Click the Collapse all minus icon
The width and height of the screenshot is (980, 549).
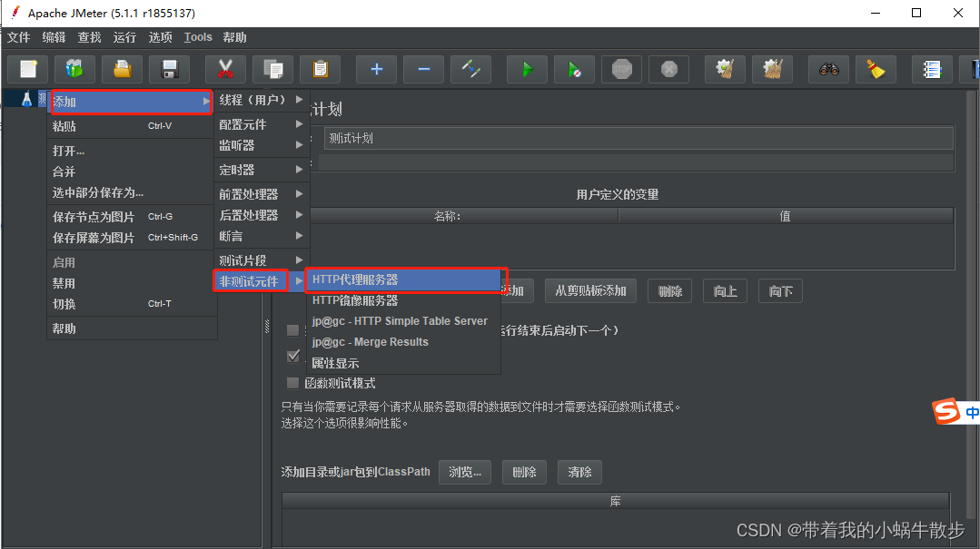[x=424, y=69]
